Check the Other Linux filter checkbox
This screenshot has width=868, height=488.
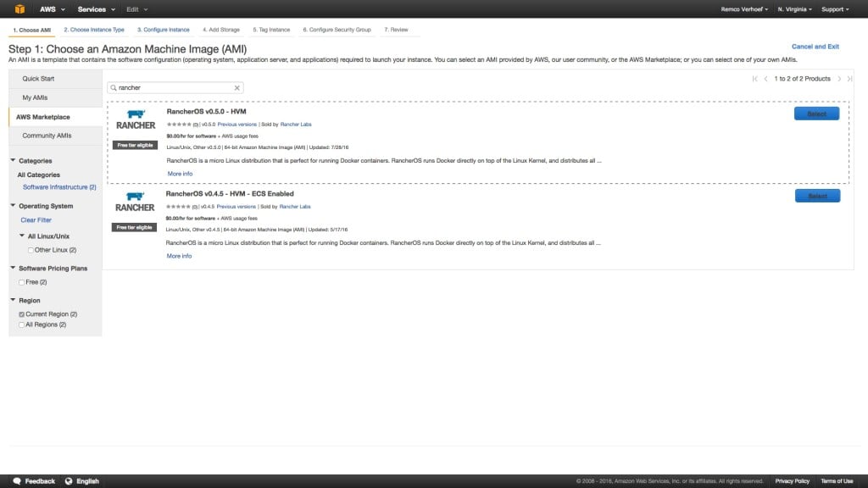(x=30, y=250)
